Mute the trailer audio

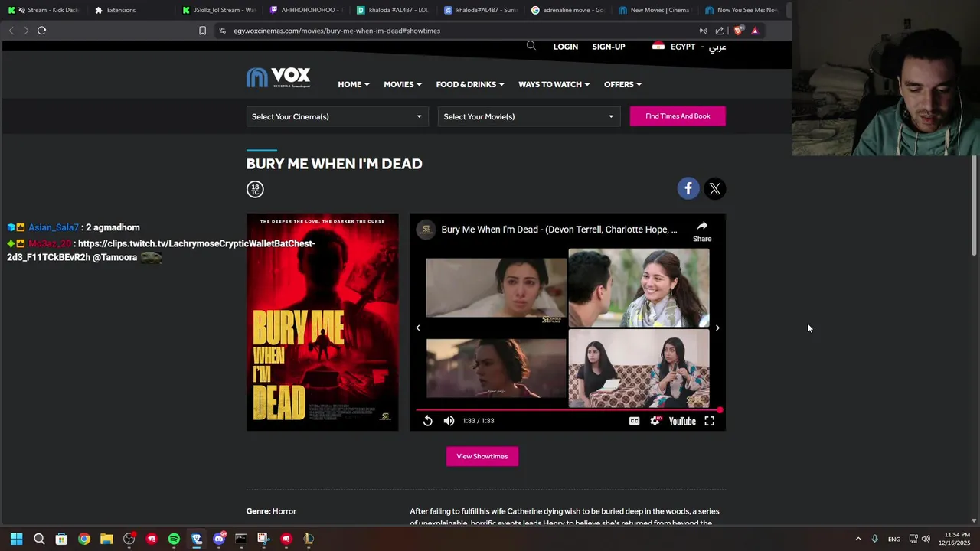point(449,421)
